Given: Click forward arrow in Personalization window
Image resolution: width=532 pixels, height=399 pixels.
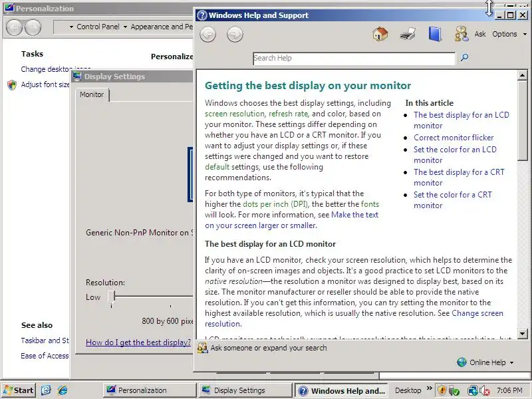Looking at the screenshot, I should (x=33, y=27).
